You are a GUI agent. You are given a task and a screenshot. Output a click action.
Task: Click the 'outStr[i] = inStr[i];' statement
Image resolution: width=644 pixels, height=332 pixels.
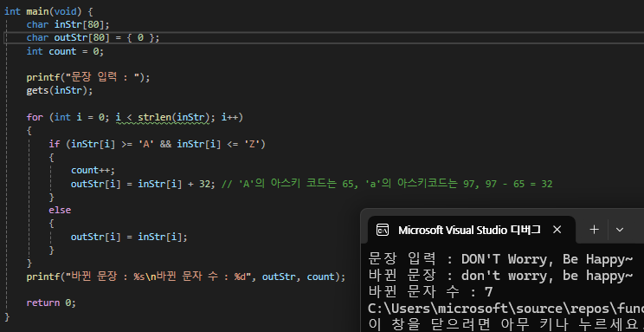129,237
